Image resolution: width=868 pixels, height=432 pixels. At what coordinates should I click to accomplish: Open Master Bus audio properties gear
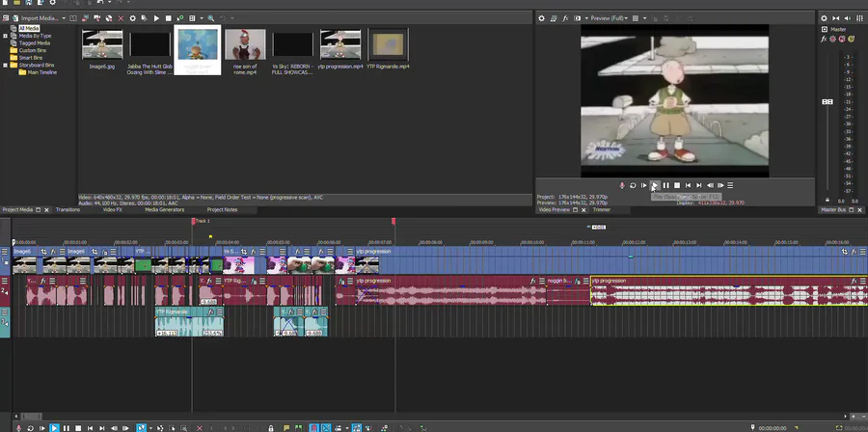pos(824,18)
